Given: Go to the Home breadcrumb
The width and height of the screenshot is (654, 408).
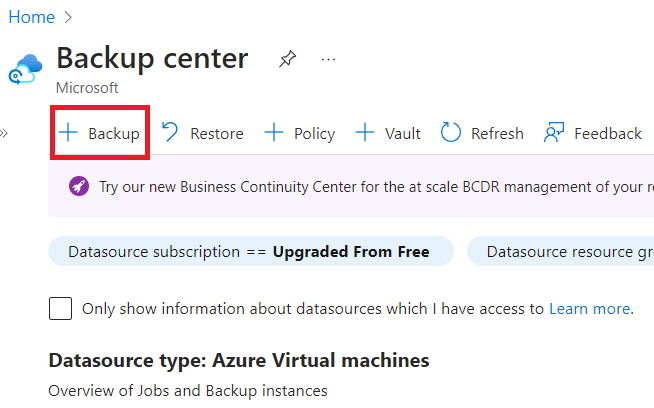Looking at the screenshot, I should (31, 17).
